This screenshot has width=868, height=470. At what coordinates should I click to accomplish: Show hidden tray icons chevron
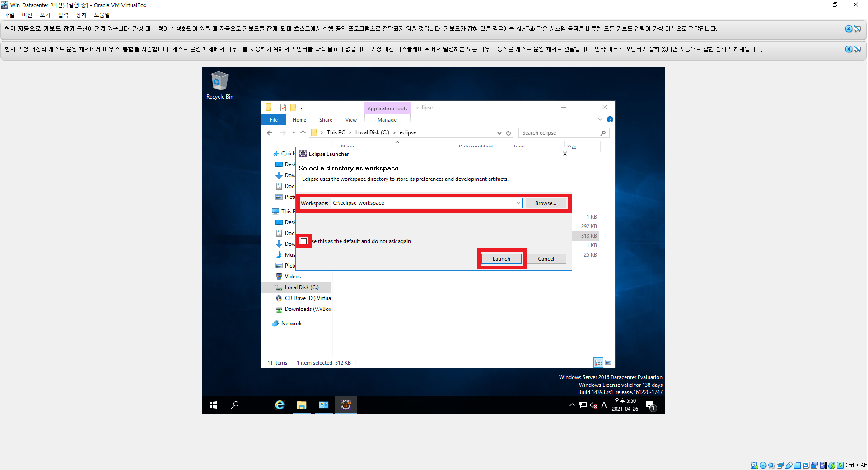tap(572, 405)
